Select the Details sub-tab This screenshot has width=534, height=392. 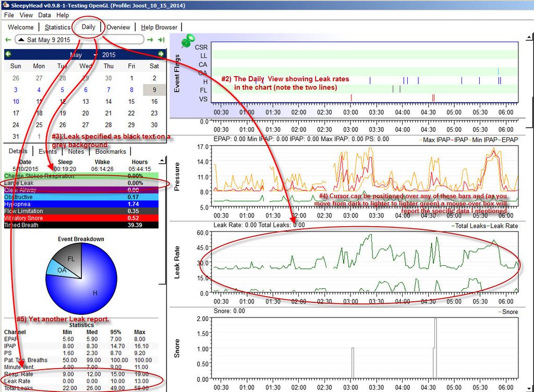coord(18,151)
